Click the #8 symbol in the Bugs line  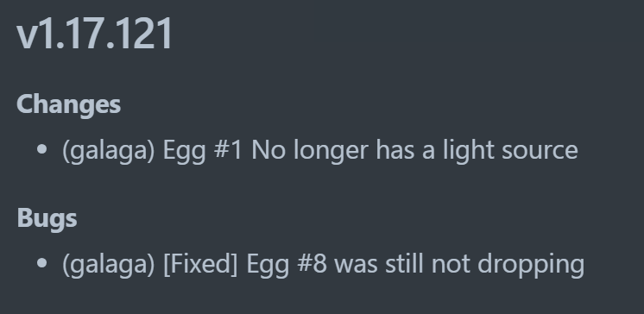(312, 264)
